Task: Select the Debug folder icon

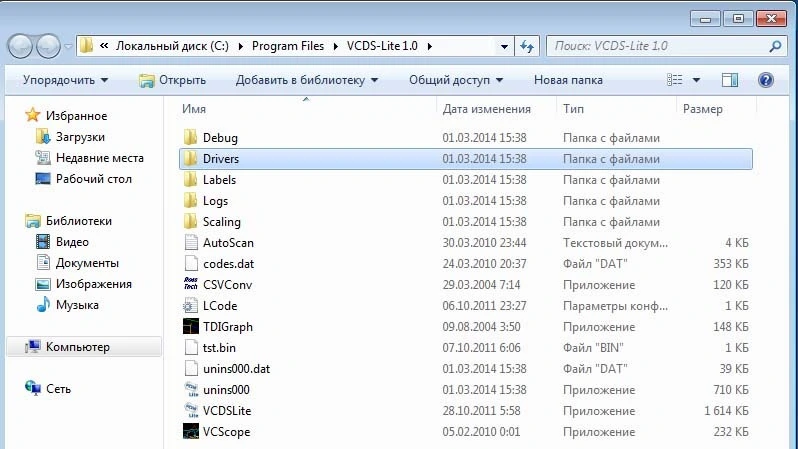Action: pos(190,137)
